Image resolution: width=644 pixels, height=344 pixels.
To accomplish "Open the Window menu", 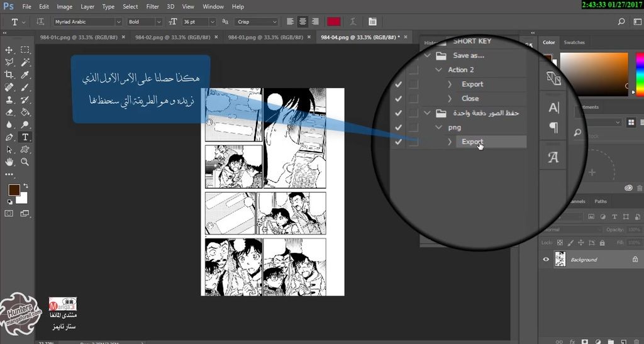I will tap(213, 6).
